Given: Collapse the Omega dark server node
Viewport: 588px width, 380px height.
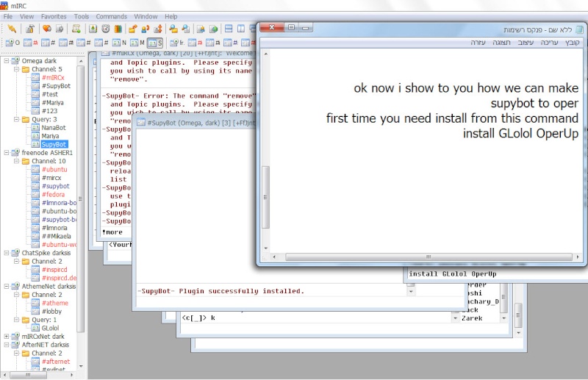Looking at the screenshot, I should 7,61.
